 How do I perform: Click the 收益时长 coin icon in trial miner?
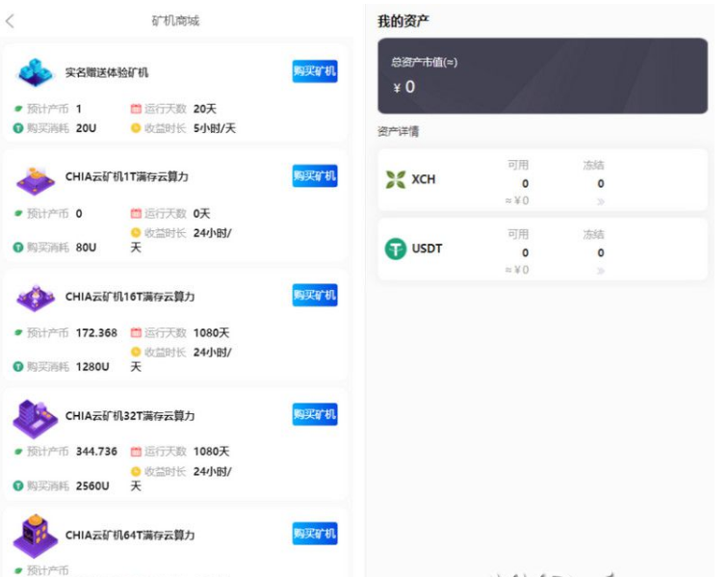coord(136,128)
